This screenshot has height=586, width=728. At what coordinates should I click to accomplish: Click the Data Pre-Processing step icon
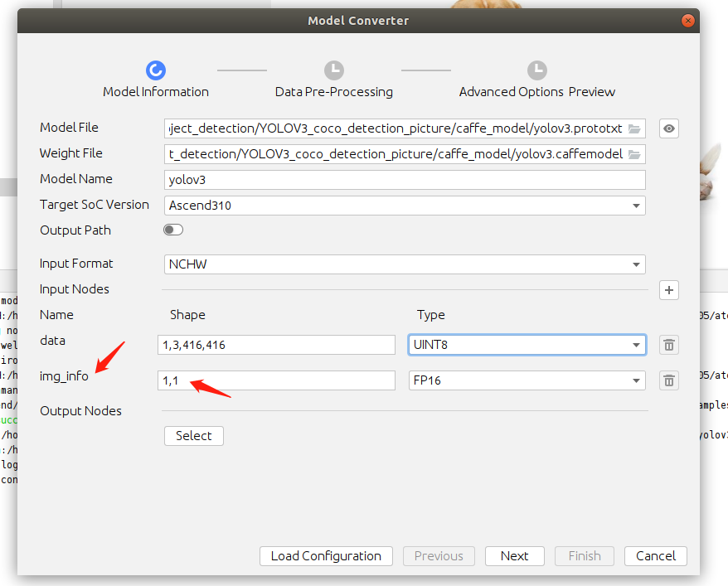[333, 70]
